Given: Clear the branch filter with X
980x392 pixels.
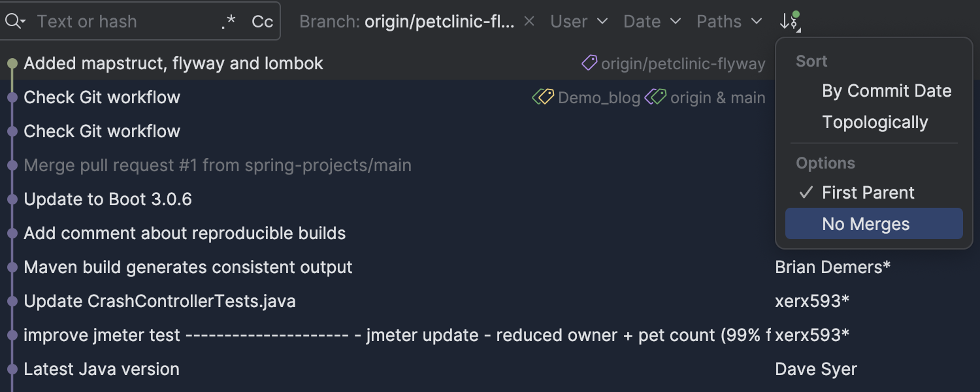Looking at the screenshot, I should (x=529, y=22).
